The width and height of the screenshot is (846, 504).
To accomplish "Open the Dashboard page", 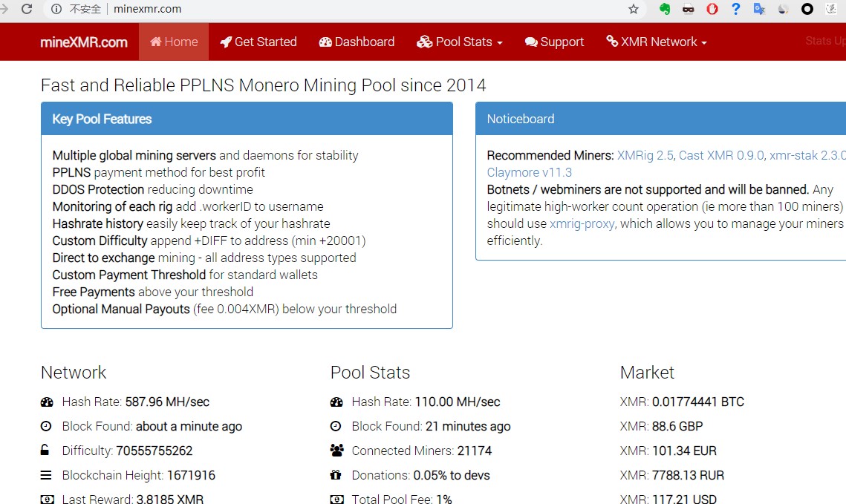I will click(x=357, y=42).
